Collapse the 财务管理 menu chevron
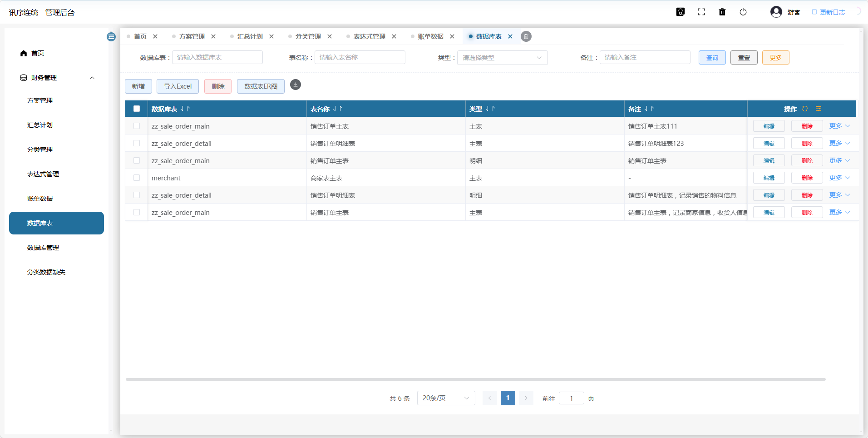 coord(92,78)
